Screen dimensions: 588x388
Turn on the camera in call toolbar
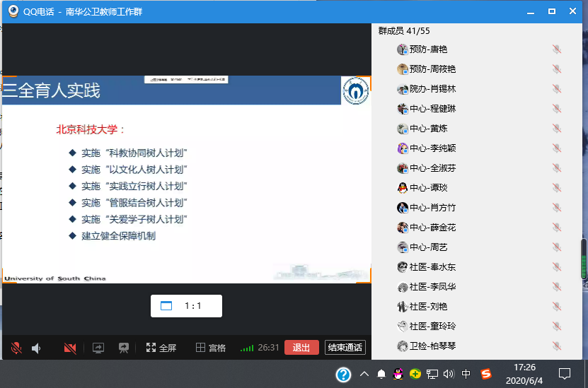coord(70,348)
